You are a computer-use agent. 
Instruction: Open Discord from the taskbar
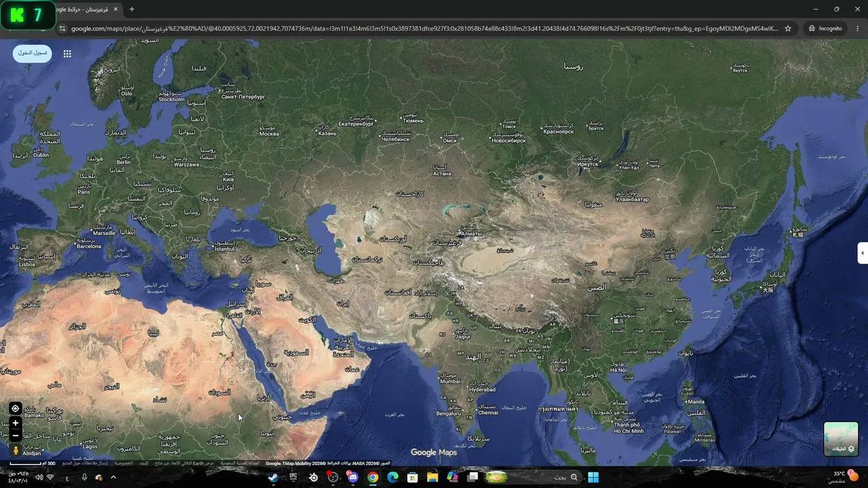coord(353,477)
